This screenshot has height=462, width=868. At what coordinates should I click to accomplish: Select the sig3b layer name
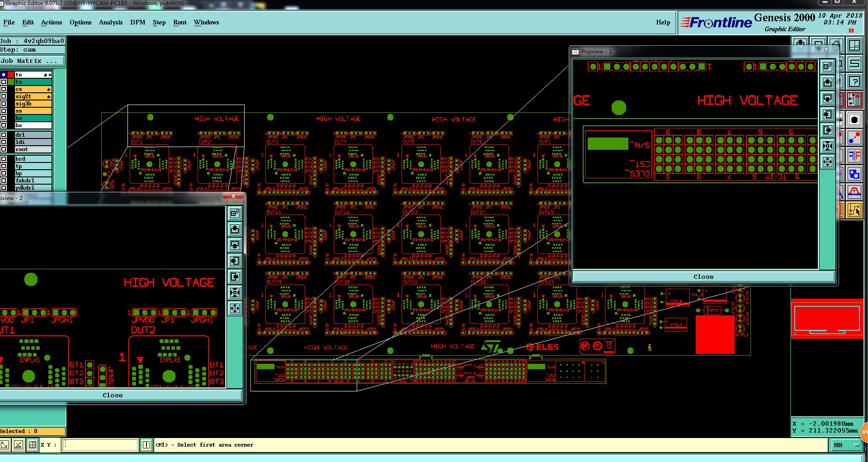33,104
